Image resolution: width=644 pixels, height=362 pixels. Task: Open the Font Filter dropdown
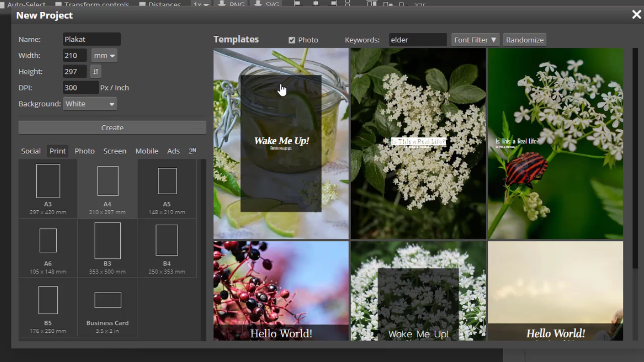(x=475, y=40)
